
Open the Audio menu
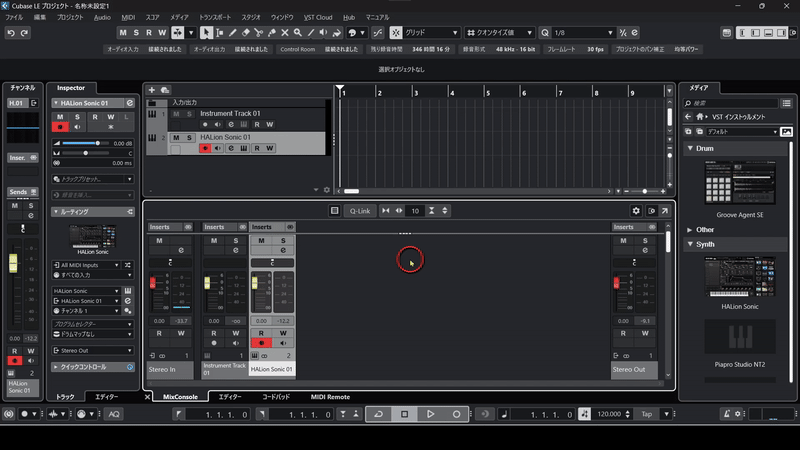(102, 17)
